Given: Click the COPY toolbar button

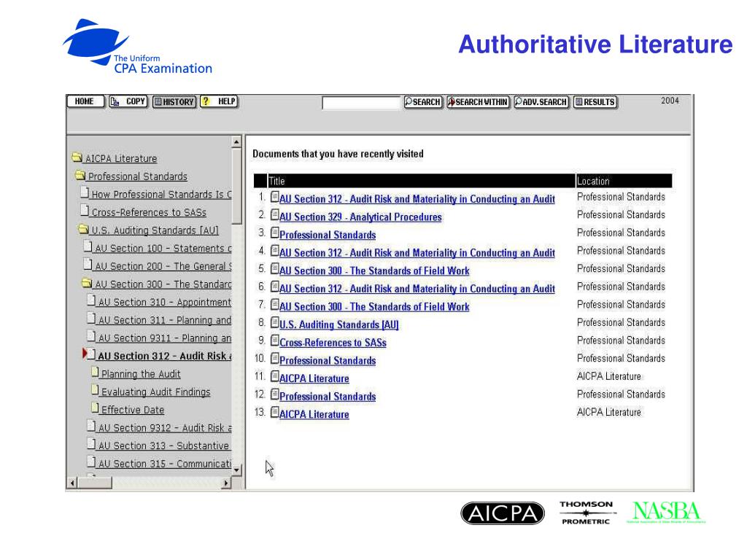Looking at the screenshot, I should coord(128,101).
